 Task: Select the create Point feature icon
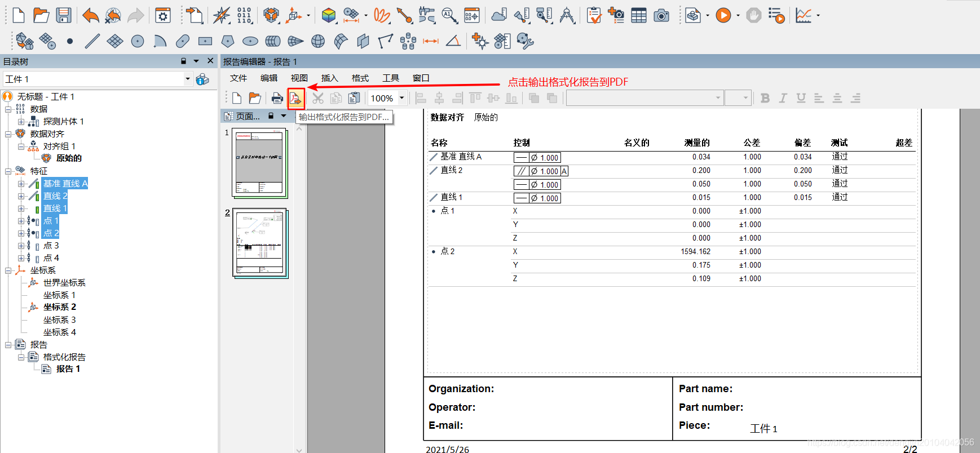pyautogui.click(x=70, y=41)
